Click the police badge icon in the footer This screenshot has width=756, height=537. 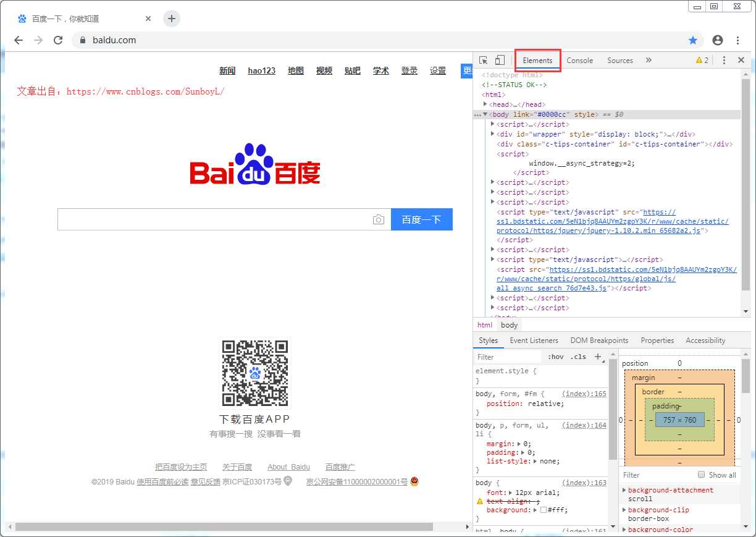(414, 481)
